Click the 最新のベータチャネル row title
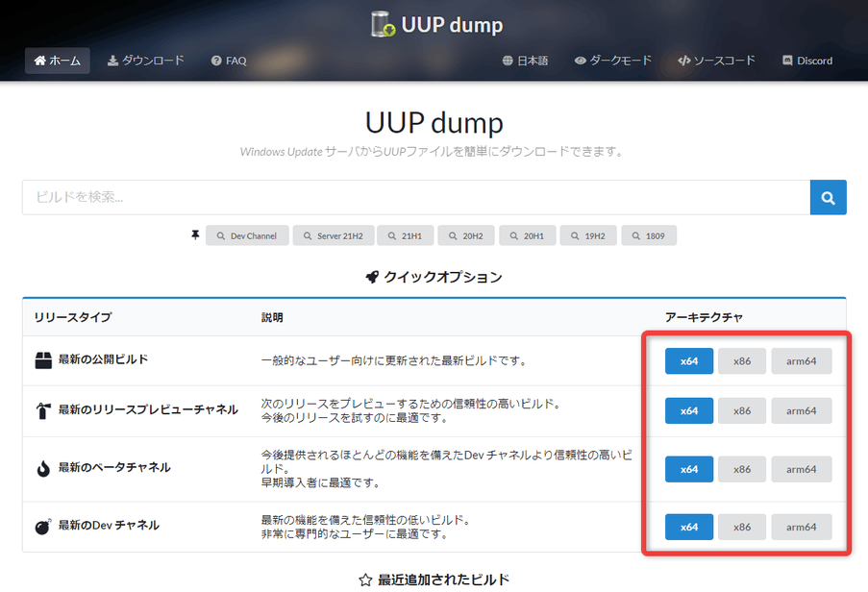This screenshot has width=868, height=592. 114,468
